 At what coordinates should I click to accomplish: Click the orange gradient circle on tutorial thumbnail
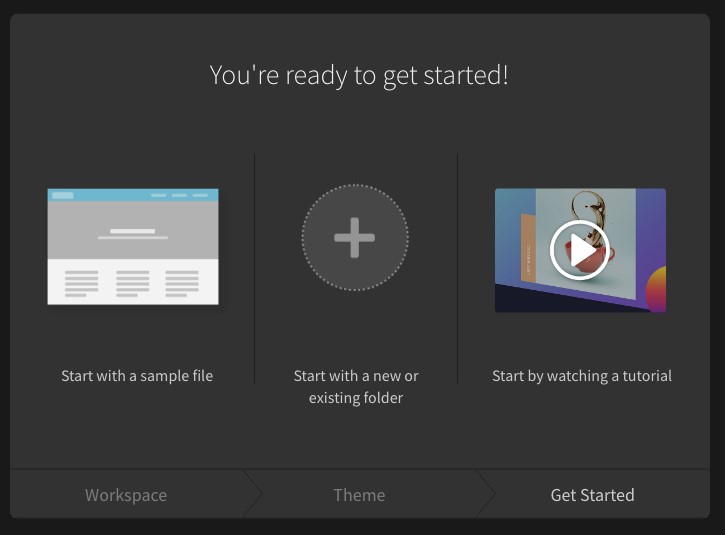[x=657, y=289]
